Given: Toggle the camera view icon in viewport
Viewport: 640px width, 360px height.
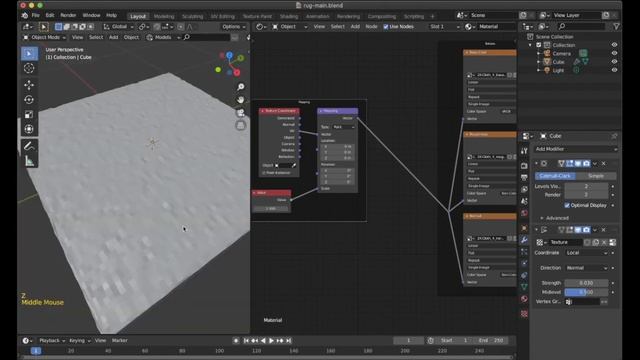Looking at the screenshot, I should click(241, 112).
